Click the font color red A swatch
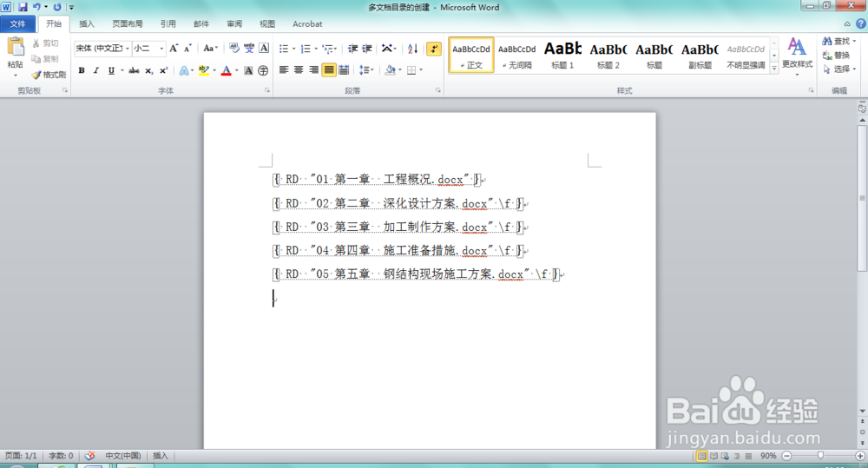Image resolution: width=868 pixels, height=468 pixels. coord(226,71)
